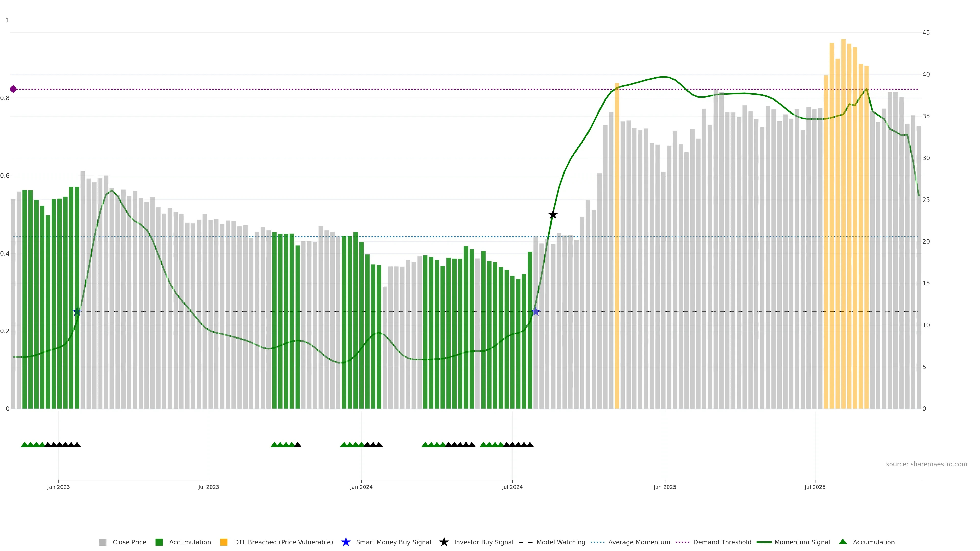Screen dimensions: 980x551
Task: Click the green Accumulation color swatch
Action: coord(159,542)
